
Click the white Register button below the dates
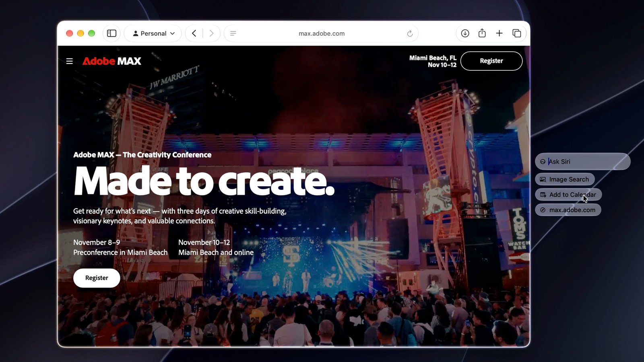click(x=97, y=278)
